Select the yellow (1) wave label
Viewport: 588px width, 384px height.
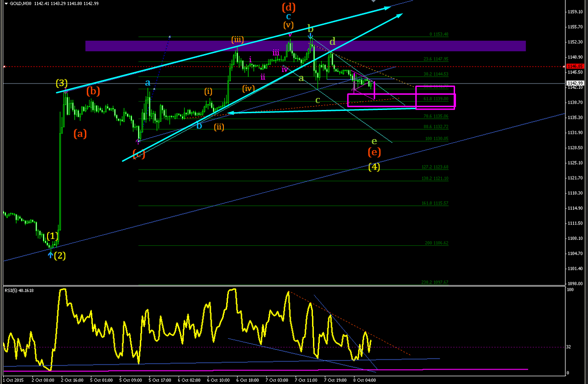point(53,236)
